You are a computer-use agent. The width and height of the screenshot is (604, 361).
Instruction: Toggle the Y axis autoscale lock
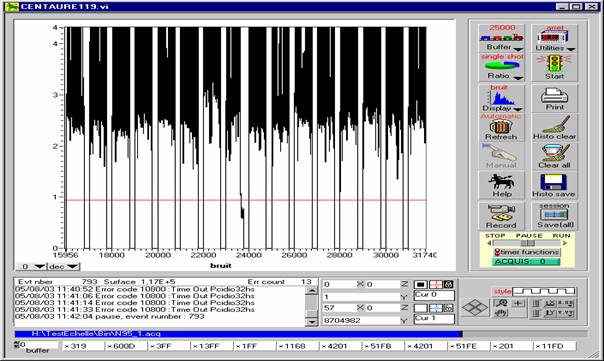pyautogui.click(x=536, y=313)
